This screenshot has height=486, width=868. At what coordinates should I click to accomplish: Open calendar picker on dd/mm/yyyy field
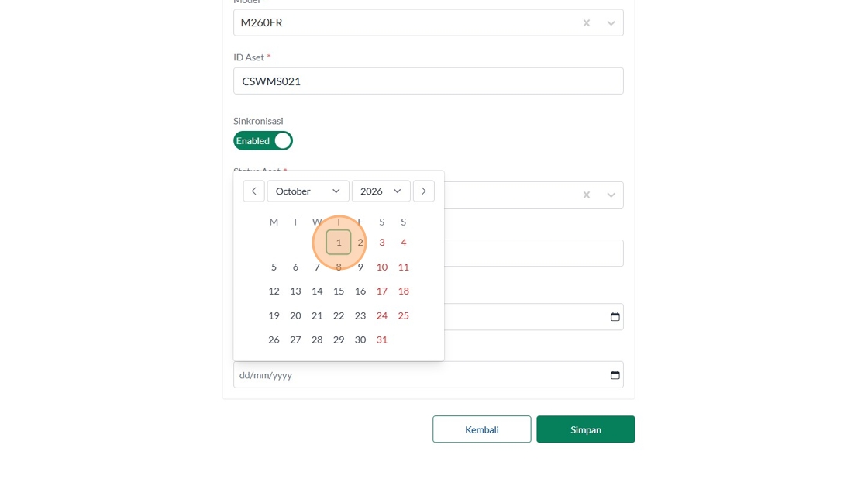615,375
